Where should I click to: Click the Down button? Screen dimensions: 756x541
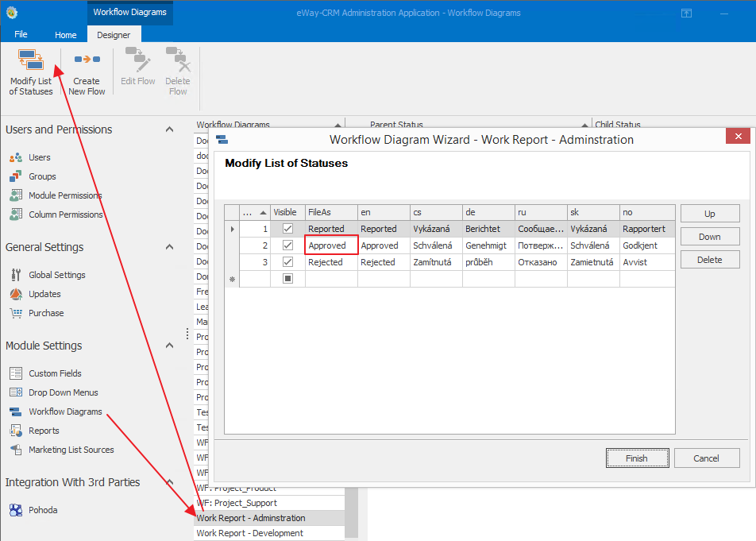[710, 237]
